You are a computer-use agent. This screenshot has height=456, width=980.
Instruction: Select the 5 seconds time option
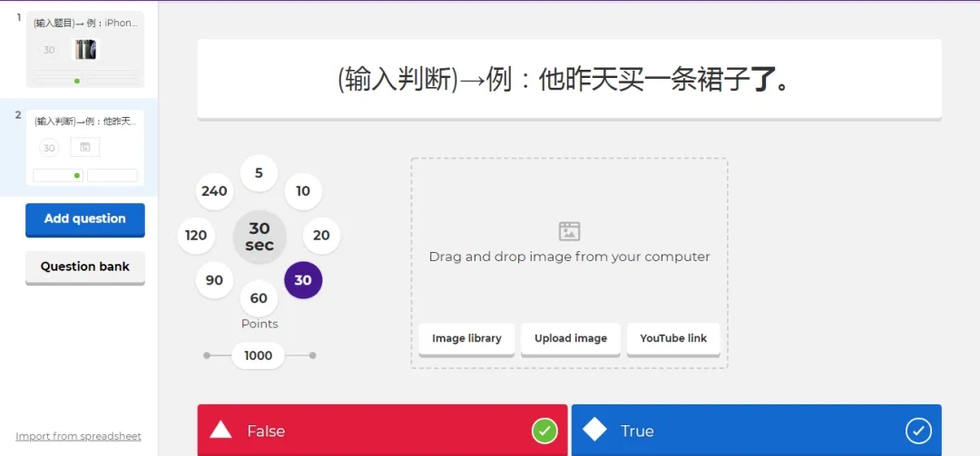259,173
